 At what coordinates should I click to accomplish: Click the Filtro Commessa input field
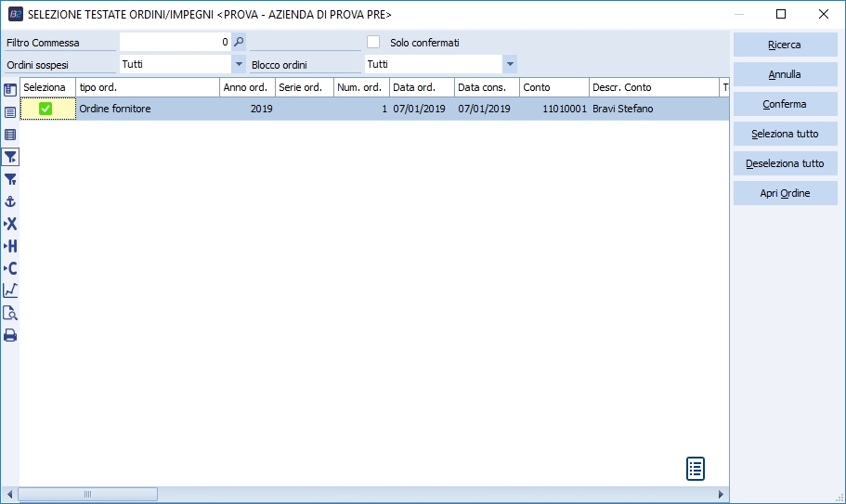click(175, 42)
